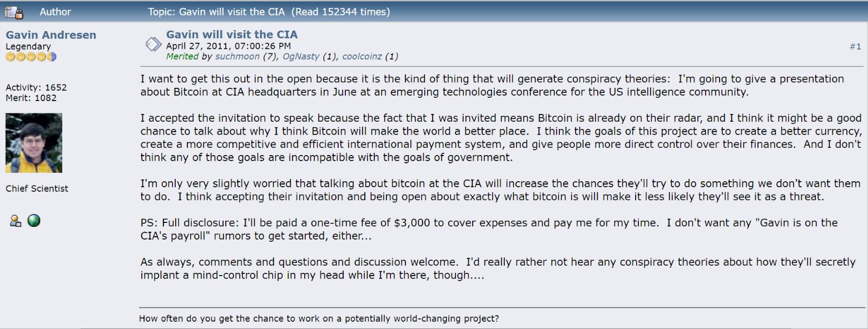Click the "Merit: 1082" stat
Image resolution: width=868 pixels, height=329 pixels.
click(31, 98)
